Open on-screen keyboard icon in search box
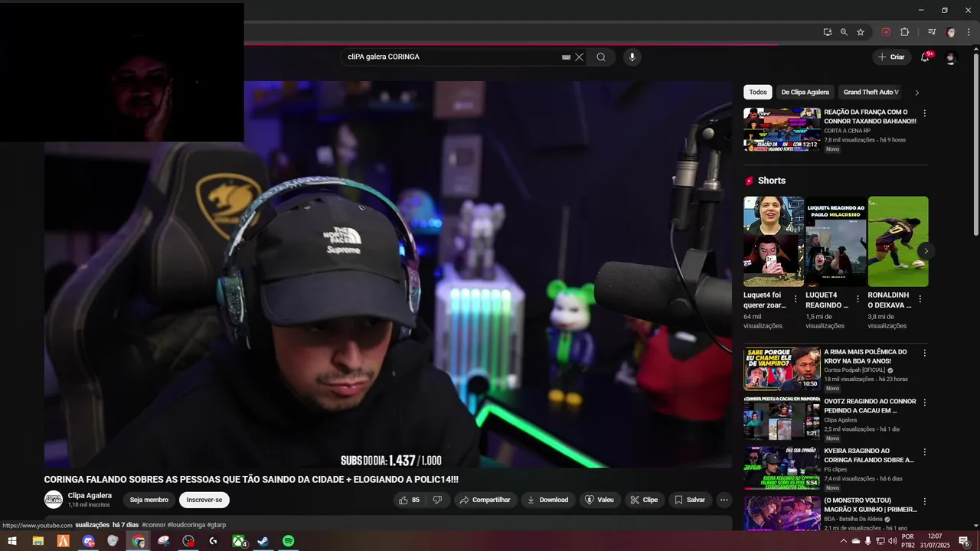Image resolution: width=980 pixels, height=551 pixels. point(566,57)
